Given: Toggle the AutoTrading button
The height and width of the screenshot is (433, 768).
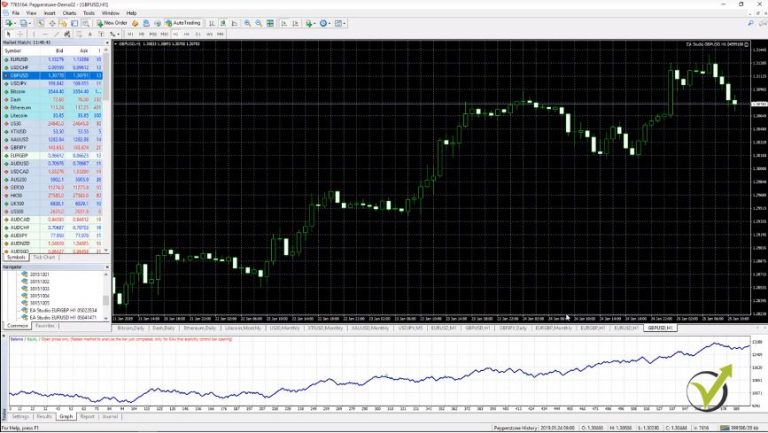Looking at the screenshot, I should point(184,22).
